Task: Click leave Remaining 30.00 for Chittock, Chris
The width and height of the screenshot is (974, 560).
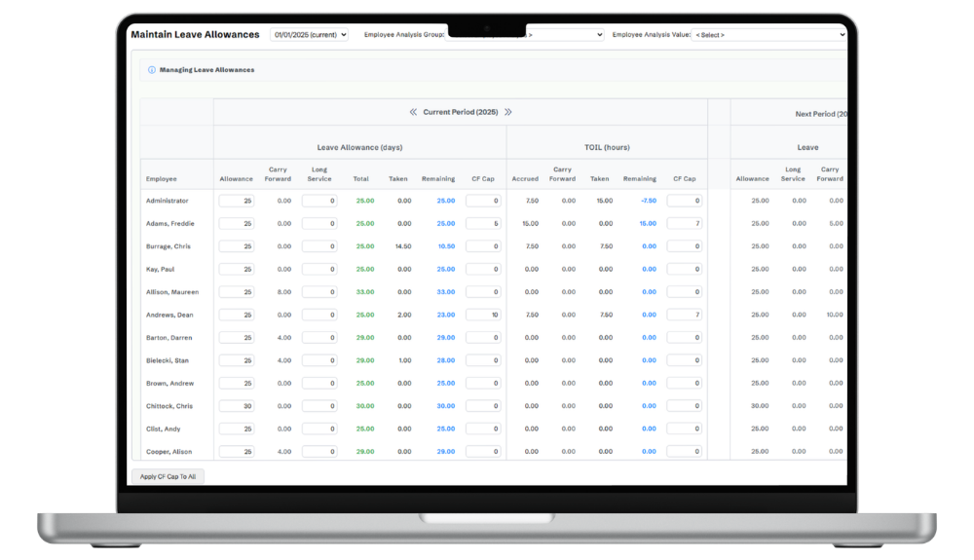Action: pos(445,406)
